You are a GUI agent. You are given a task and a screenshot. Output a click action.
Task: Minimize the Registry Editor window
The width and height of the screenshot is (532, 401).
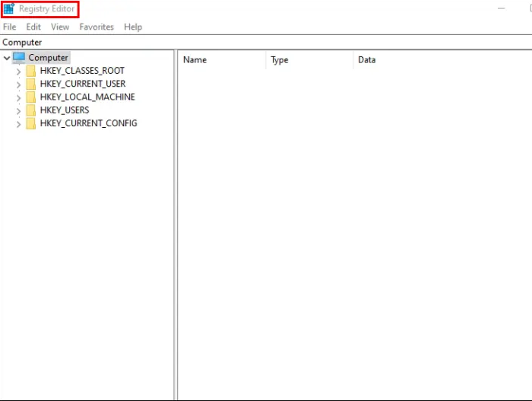[x=501, y=8]
